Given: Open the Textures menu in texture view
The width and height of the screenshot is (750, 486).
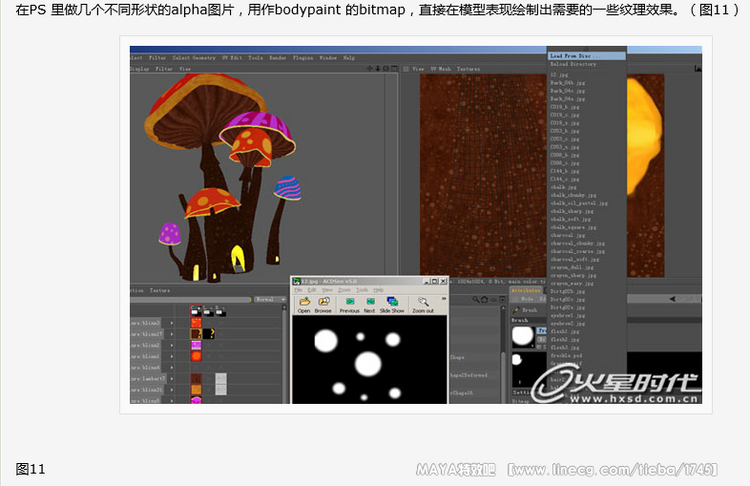Looking at the screenshot, I should [x=468, y=69].
